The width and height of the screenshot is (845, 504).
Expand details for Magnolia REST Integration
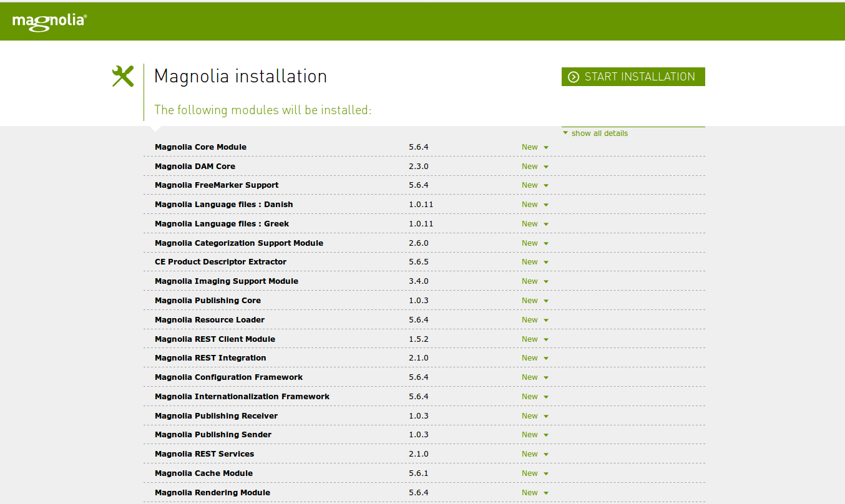pyautogui.click(x=535, y=358)
